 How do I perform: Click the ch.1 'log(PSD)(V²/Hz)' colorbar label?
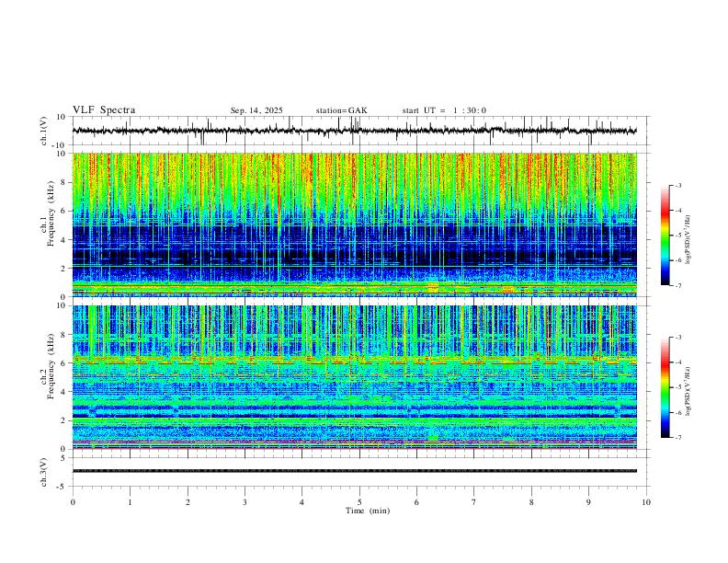point(688,240)
